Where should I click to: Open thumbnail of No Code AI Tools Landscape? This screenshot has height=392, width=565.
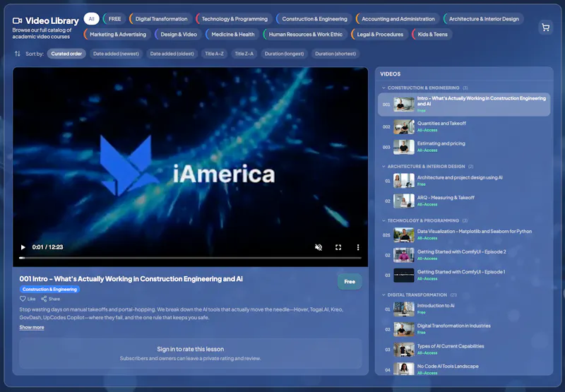click(404, 369)
